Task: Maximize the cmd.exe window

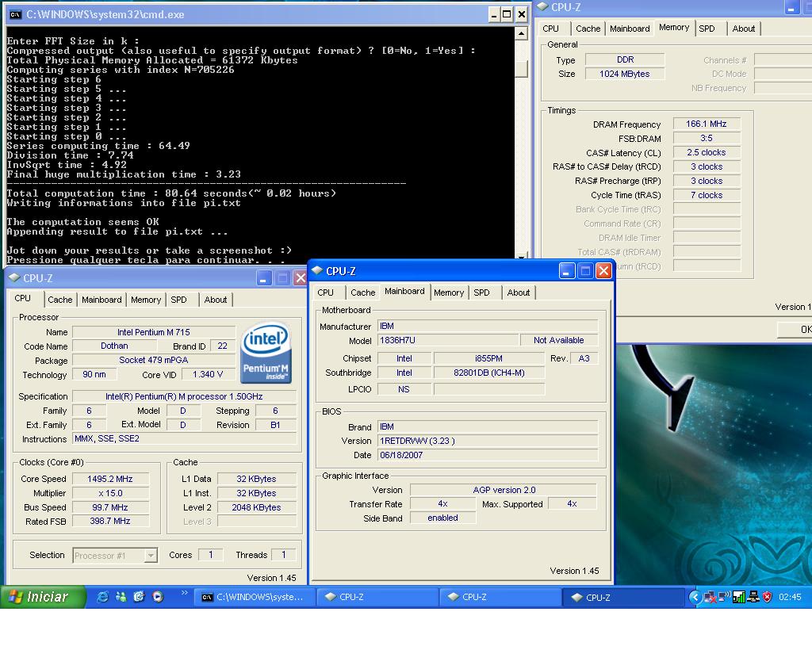Action: click(x=507, y=14)
